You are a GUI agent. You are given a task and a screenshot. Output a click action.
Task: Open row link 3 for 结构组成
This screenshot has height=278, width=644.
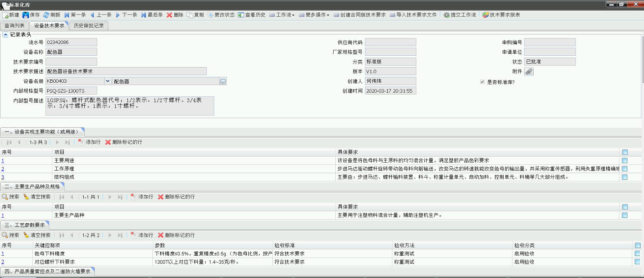(3, 177)
